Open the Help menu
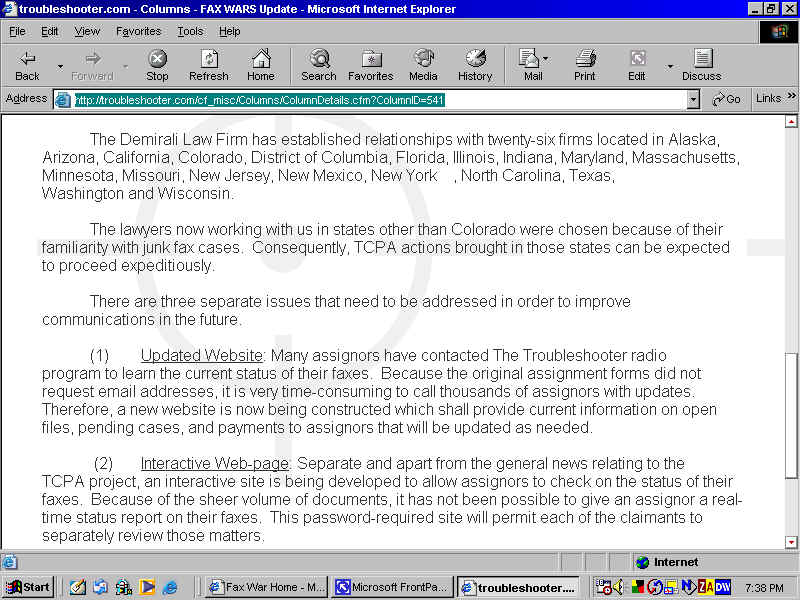The image size is (800, 600). [x=230, y=32]
